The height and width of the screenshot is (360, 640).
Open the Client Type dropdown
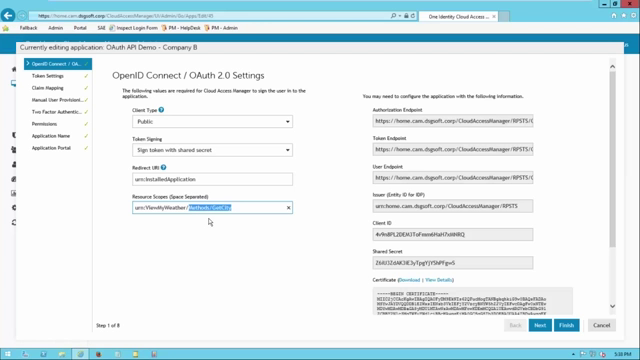tap(212, 122)
